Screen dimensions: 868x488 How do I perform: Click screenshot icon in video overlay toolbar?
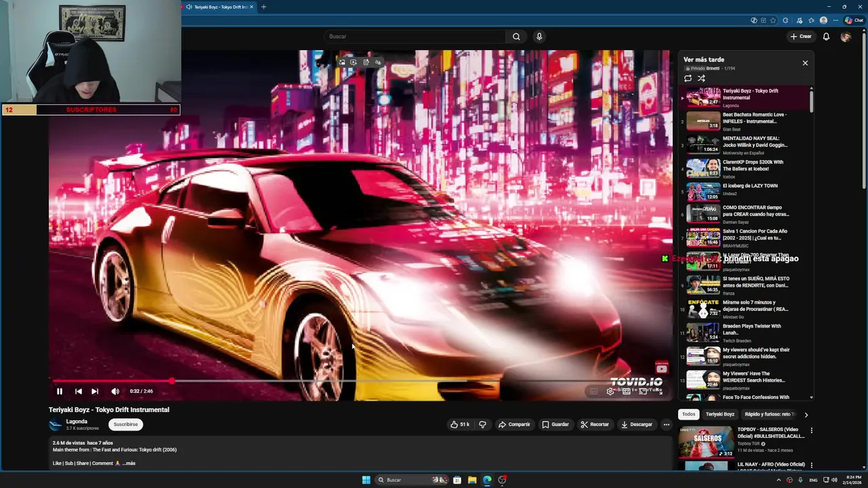pyautogui.click(x=342, y=62)
